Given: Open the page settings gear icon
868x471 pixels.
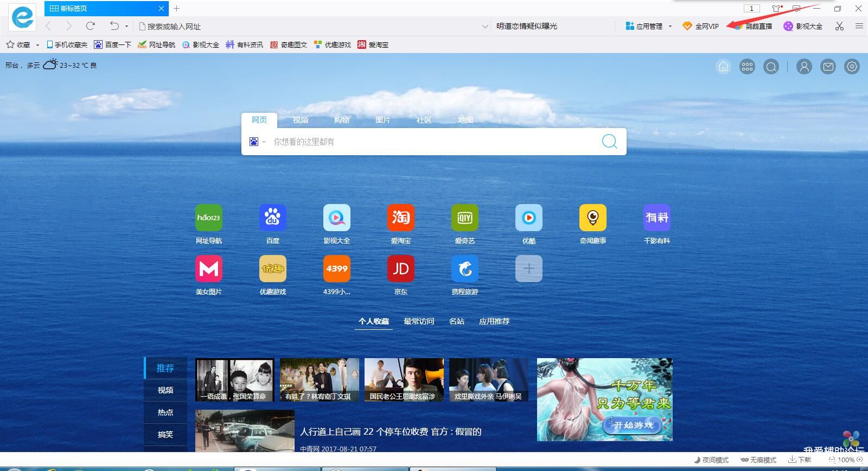Looking at the screenshot, I should (x=852, y=66).
